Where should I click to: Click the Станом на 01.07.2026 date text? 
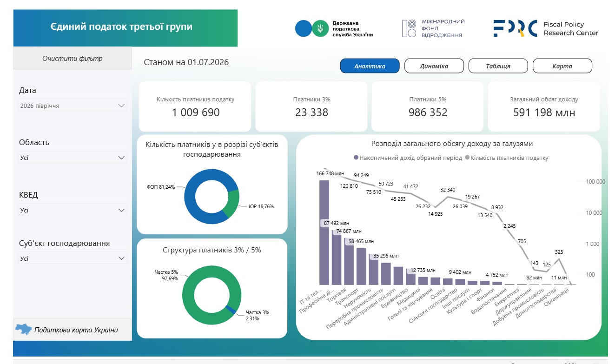186,62
